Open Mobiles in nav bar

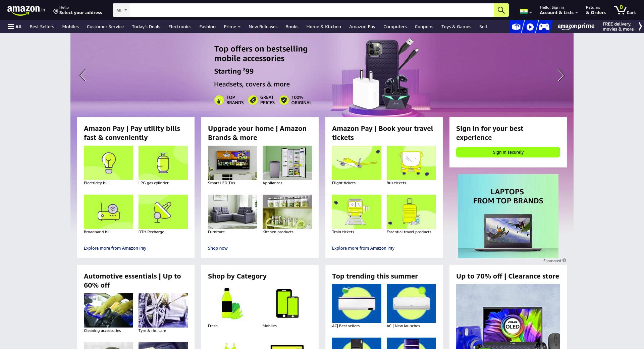[x=70, y=27]
